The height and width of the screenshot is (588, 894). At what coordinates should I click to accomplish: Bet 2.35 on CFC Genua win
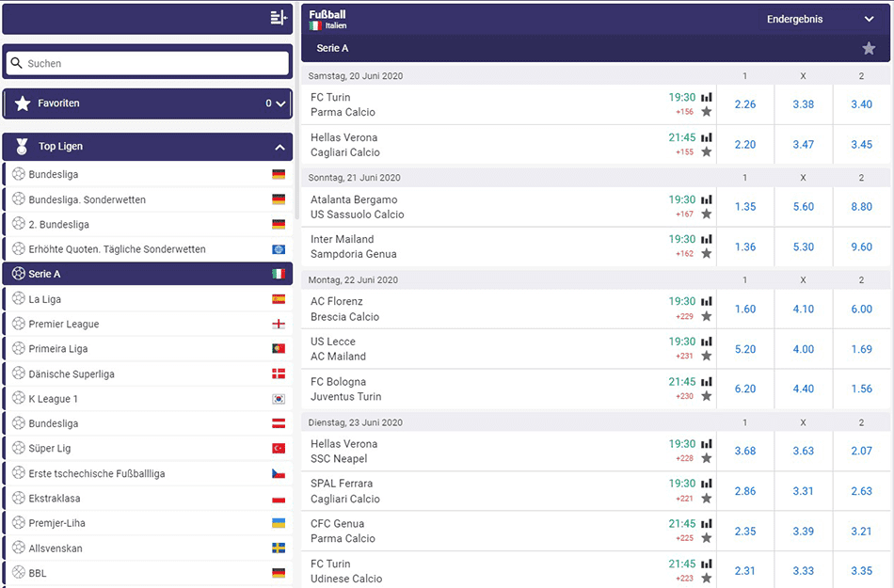pos(745,531)
